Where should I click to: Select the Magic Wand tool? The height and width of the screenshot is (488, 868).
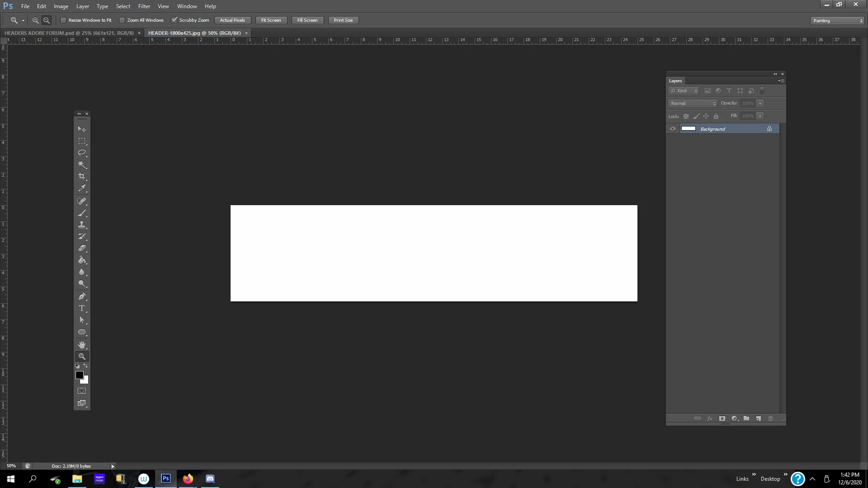point(82,164)
